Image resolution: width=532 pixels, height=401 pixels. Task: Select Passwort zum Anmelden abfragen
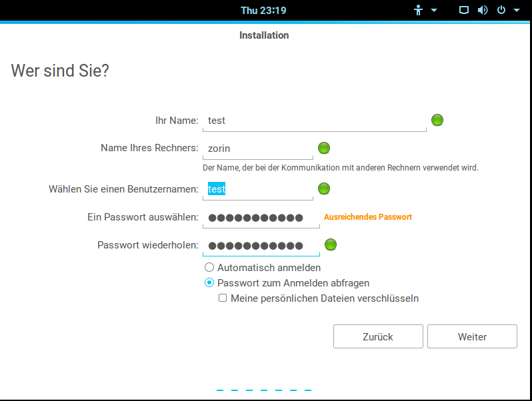coord(209,282)
